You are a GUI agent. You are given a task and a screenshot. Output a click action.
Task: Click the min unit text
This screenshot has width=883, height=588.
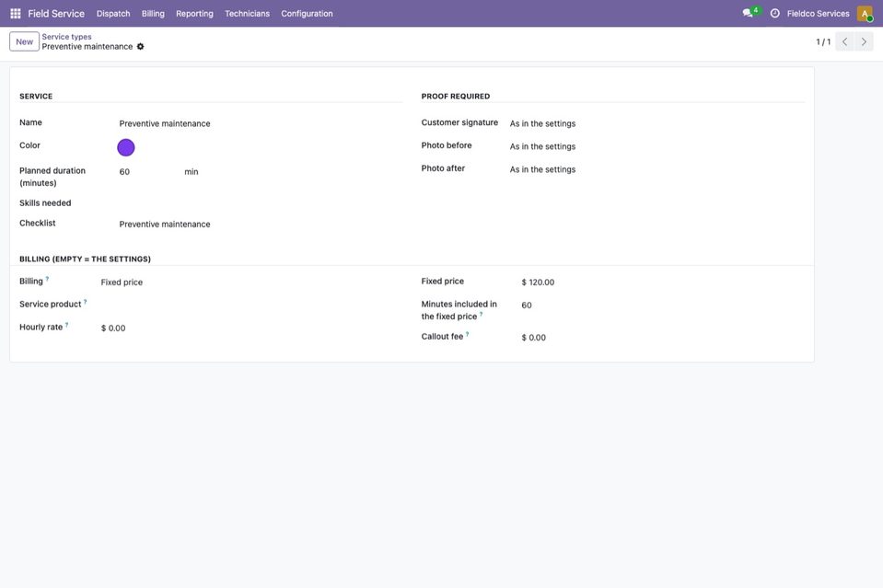coord(192,172)
